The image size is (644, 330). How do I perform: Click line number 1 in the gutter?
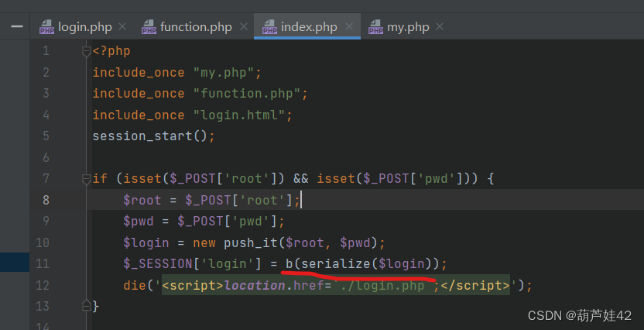[x=46, y=51]
